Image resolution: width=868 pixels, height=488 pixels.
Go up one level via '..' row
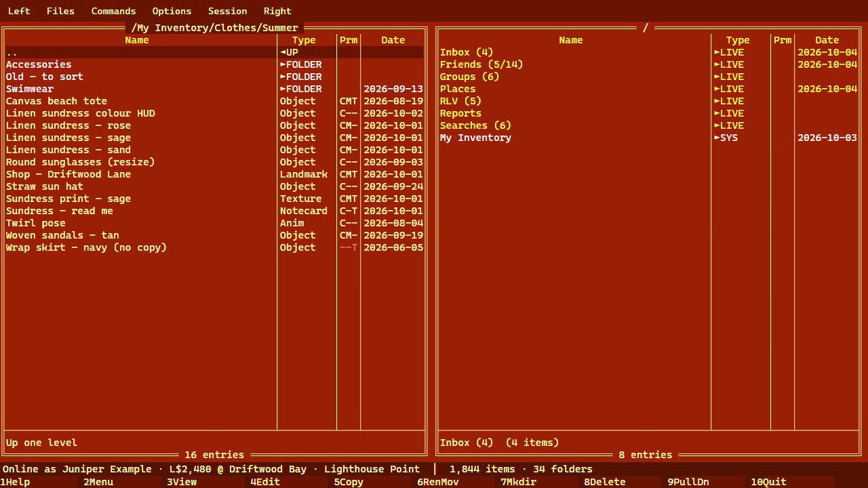click(214, 52)
